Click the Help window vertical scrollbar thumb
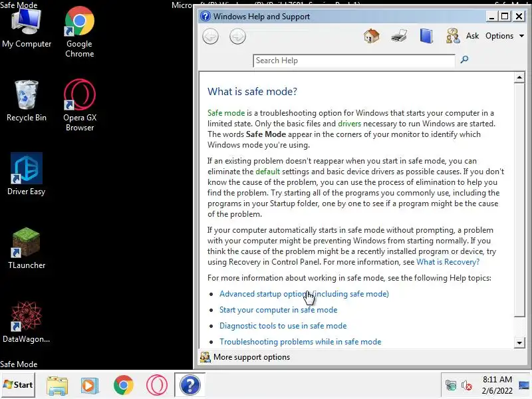This screenshot has width=532, height=399. click(519, 200)
